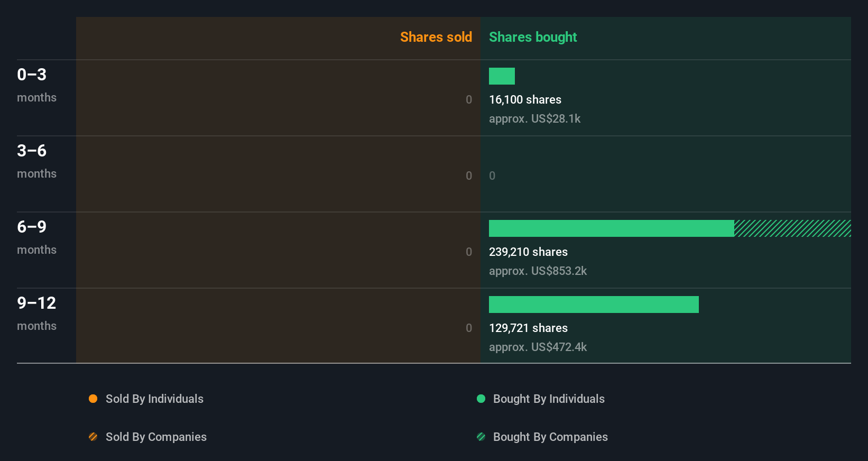Click the solid green 6–9 months bar
Screen dimensions: 868x461
tap(612, 228)
